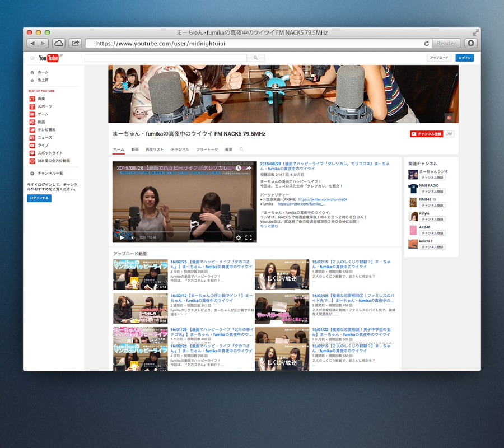Click the channel tab search magnifier
The image size is (504, 448).
pyautogui.click(x=242, y=150)
